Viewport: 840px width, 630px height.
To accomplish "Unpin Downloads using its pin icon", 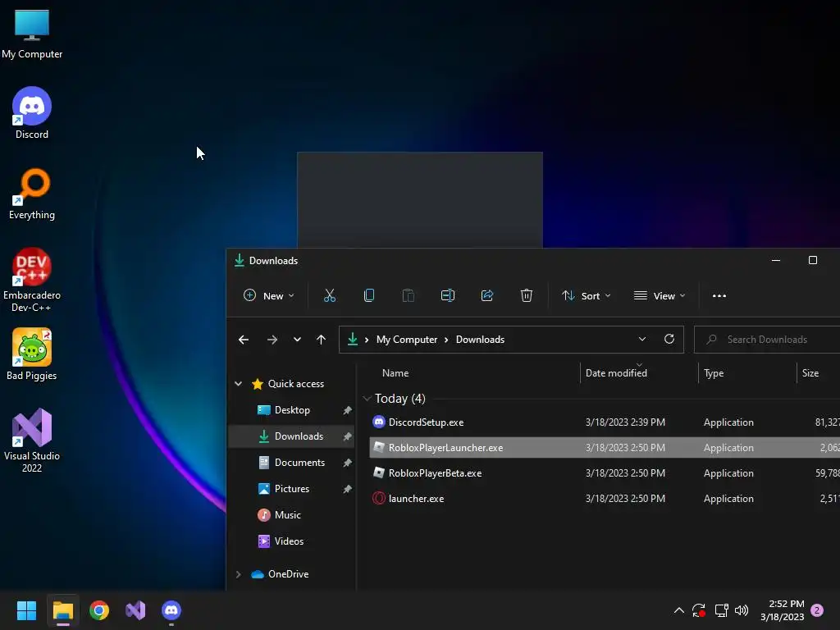I will 347,436.
